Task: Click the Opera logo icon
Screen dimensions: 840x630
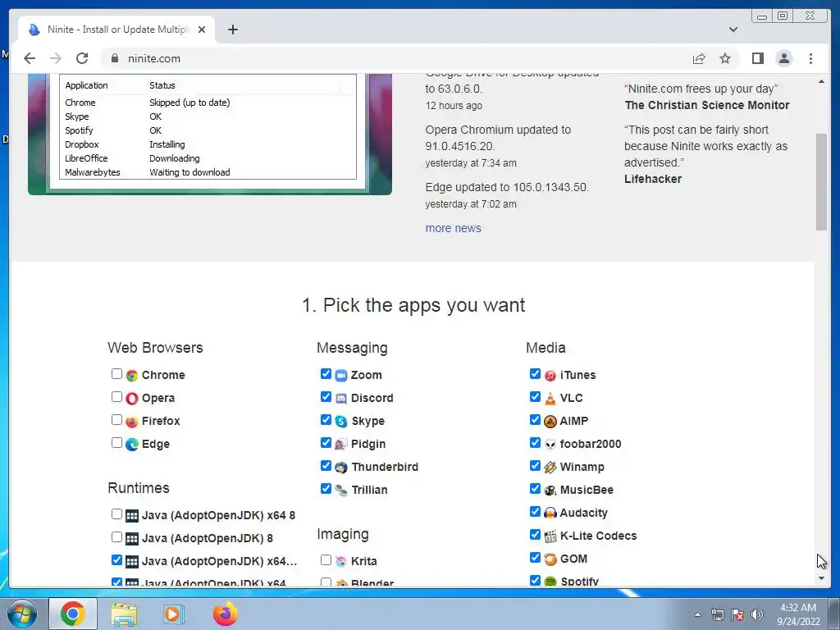Action: point(132,399)
